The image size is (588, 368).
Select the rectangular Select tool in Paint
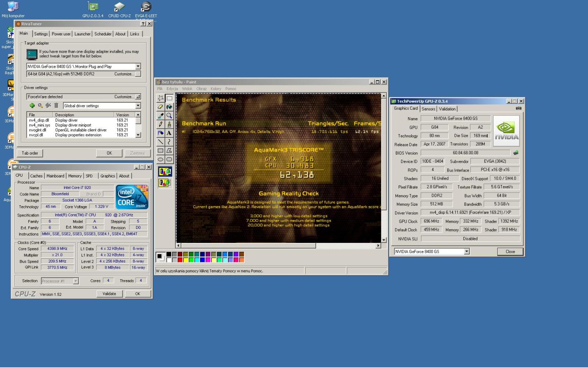click(x=169, y=98)
